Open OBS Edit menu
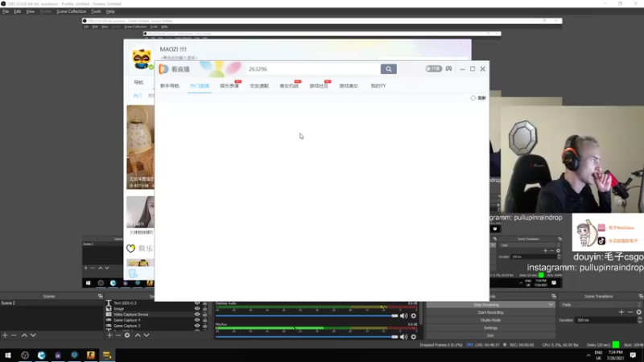The image size is (644, 362). 17,11
